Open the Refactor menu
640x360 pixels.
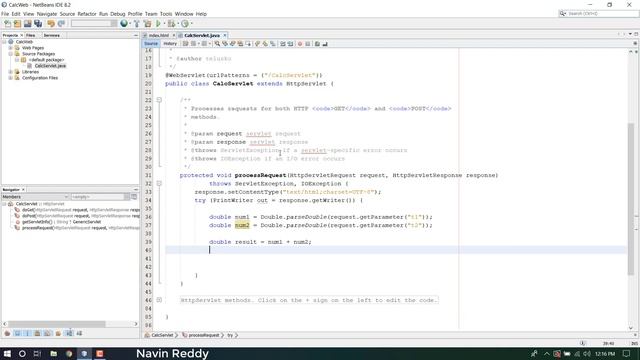tap(87, 14)
